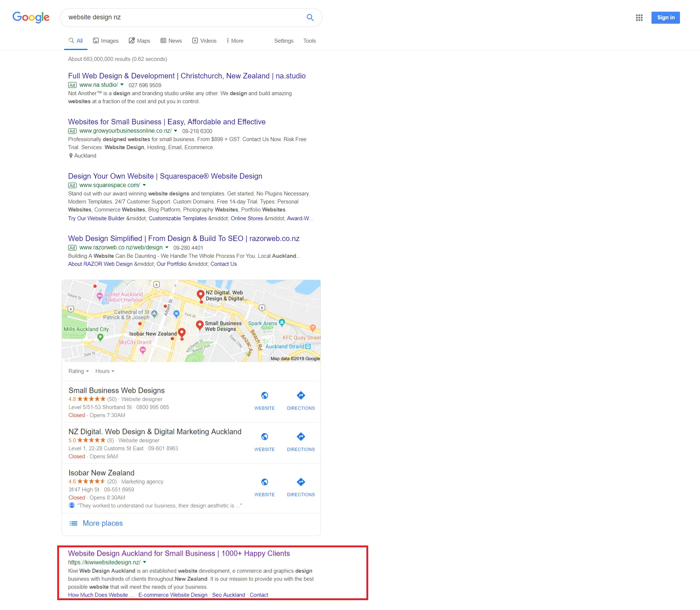Screen dimensions: 700x610
Task: Click the More places link
Action: pyautogui.click(x=103, y=523)
